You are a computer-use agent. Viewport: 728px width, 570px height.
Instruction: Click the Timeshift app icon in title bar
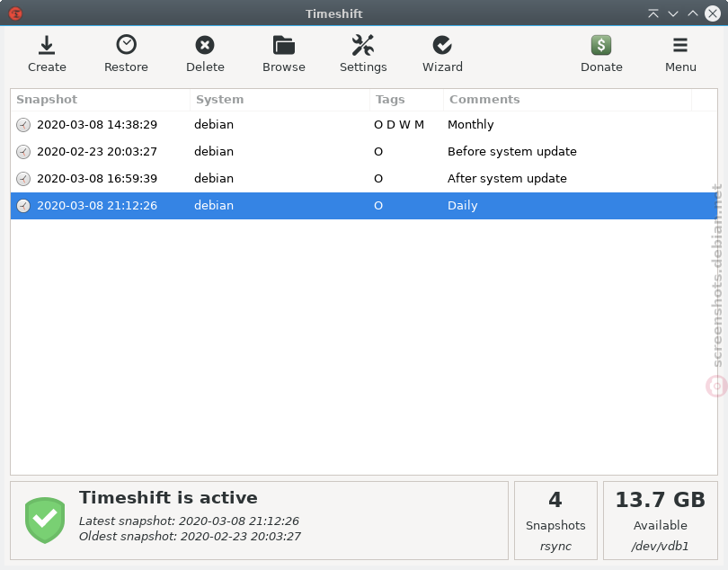click(x=15, y=13)
